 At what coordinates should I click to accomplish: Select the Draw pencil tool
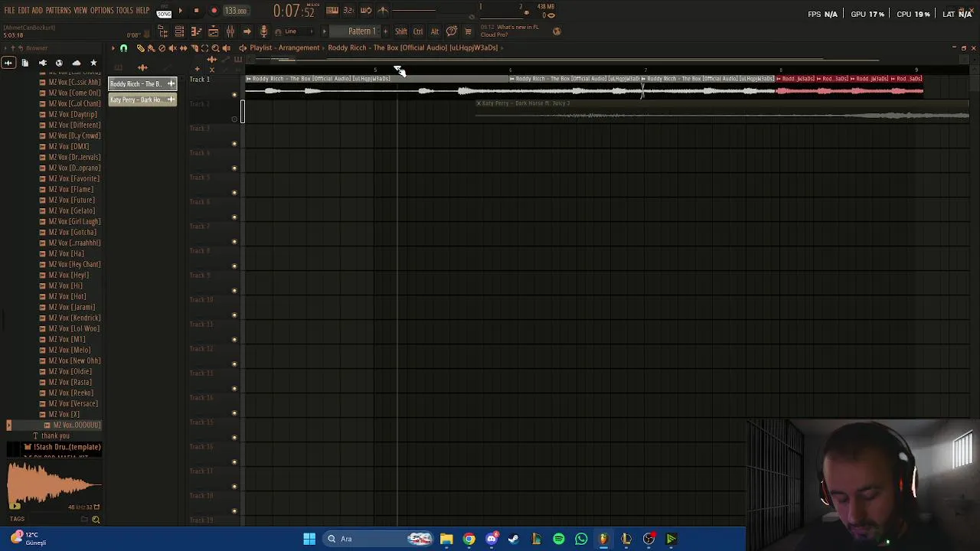(141, 48)
